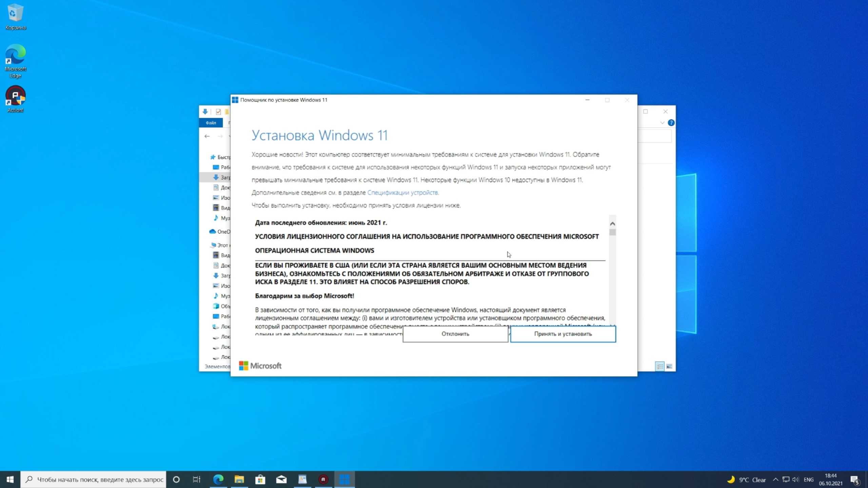Select 'Этот компьютер' in Explorer sidebar

click(x=220, y=245)
